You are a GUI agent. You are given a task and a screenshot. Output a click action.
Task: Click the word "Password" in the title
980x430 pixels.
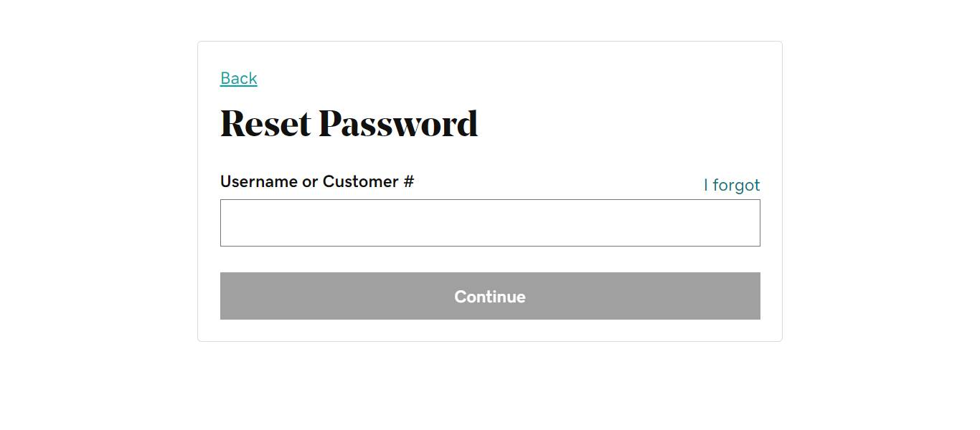398,123
